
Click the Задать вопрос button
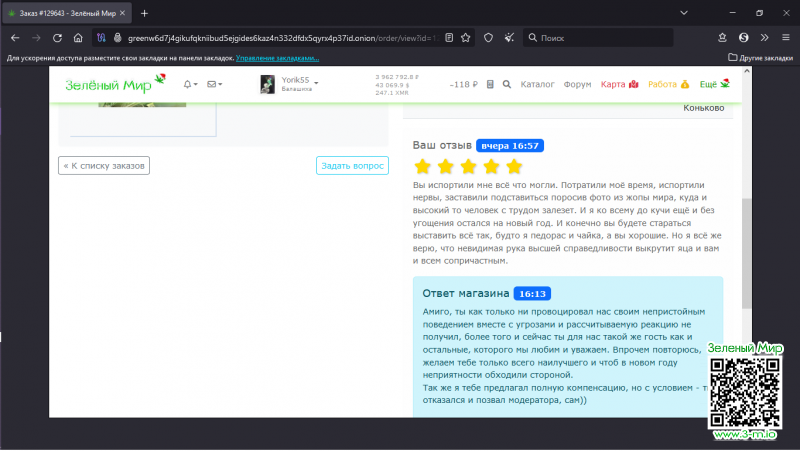point(352,166)
